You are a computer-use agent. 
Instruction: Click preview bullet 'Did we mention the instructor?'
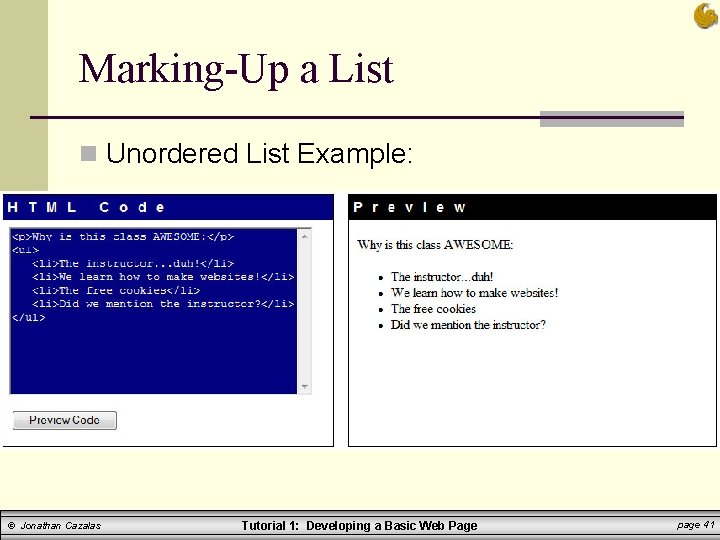coord(468,325)
